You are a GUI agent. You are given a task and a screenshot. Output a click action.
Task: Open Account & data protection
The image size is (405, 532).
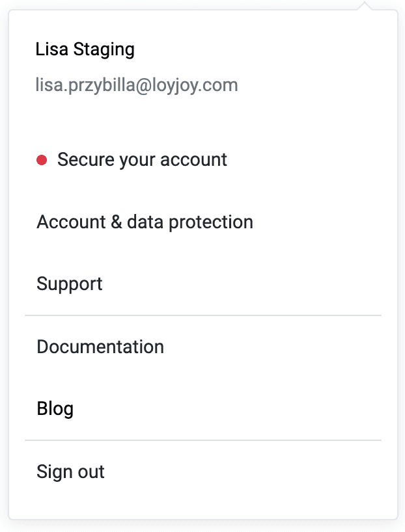pyautogui.click(x=145, y=222)
